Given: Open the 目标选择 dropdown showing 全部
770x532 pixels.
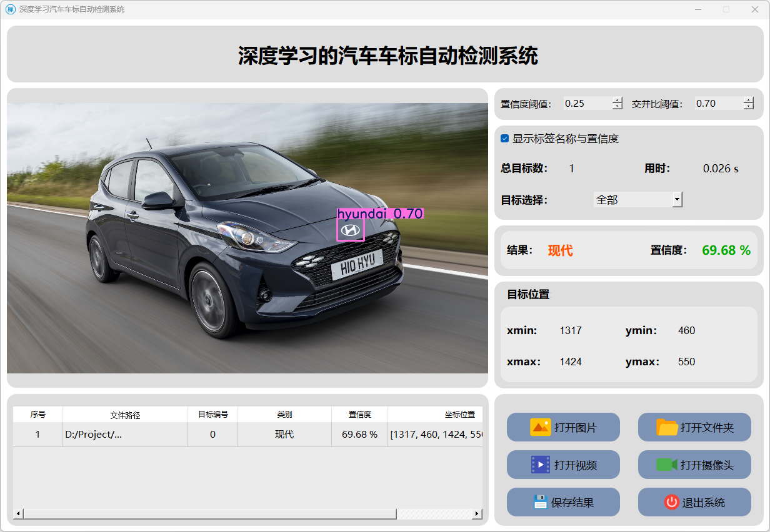Looking at the screenshot, I should click(637, 200).
